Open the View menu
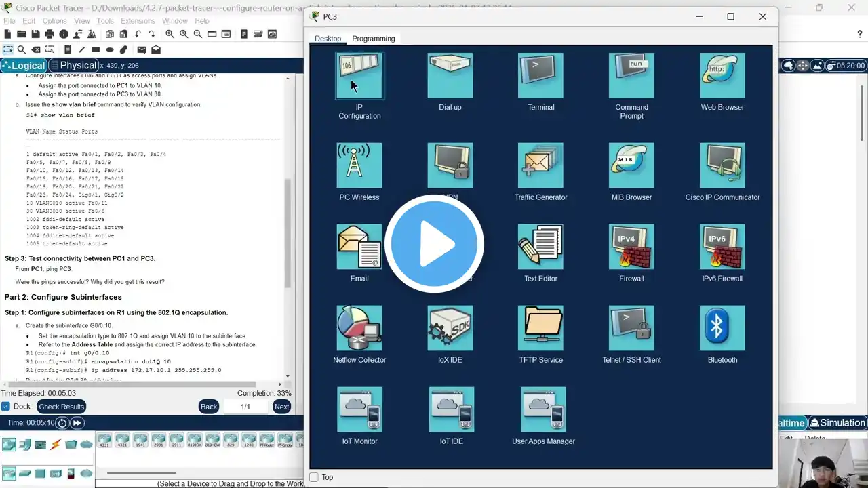The width and height of the screenshot is (868, 488). tap(81, 21)
